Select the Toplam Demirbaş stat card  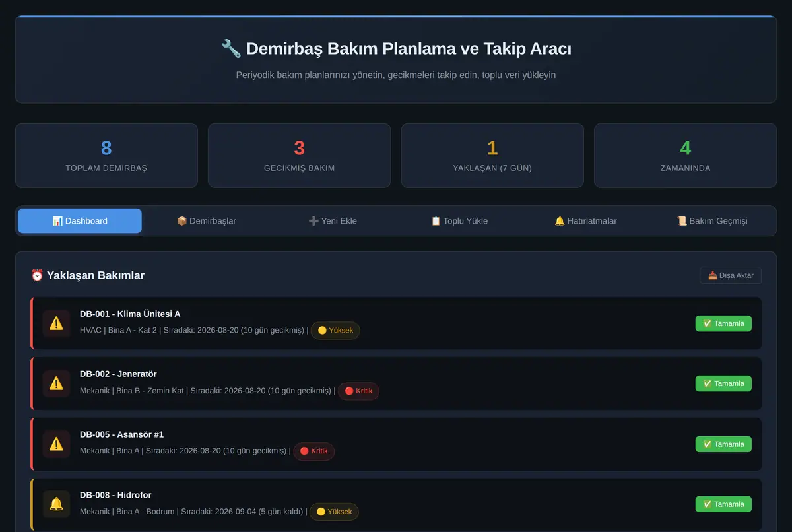(x=106, y=156)
